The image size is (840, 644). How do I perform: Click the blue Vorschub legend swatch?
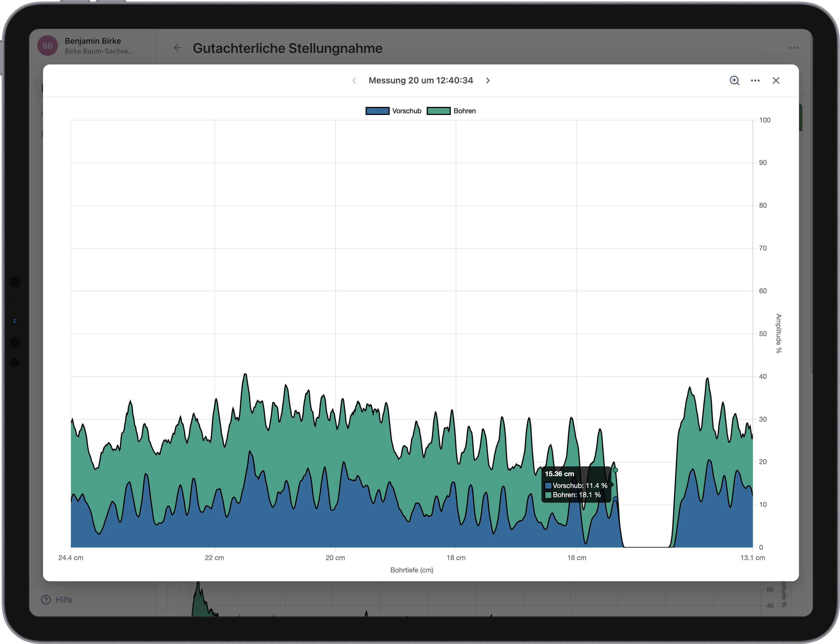tap(377, 111)
